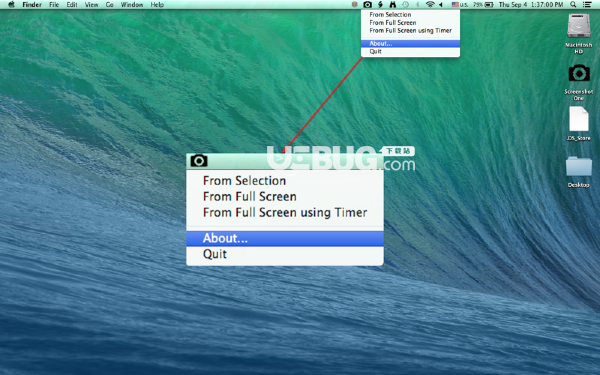Open the Time Machine clock icon menu
Viewport: 600px width, 375px height.
(405, 5)
